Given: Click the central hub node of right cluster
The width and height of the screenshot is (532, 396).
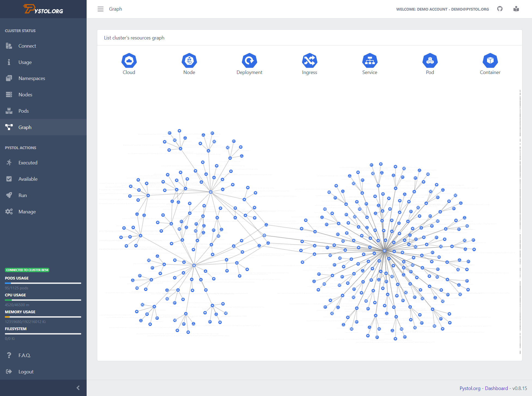Looking at the screenshot, I should [x=384, y=251].
